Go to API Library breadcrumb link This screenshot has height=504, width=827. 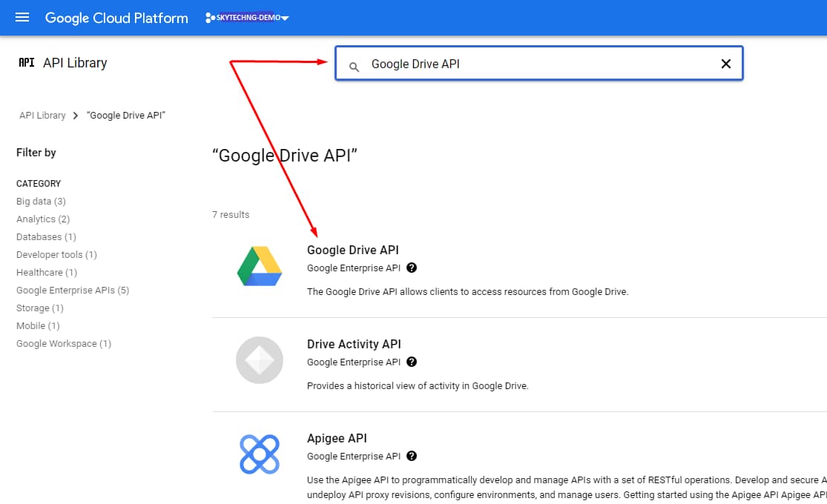point(43,116)
